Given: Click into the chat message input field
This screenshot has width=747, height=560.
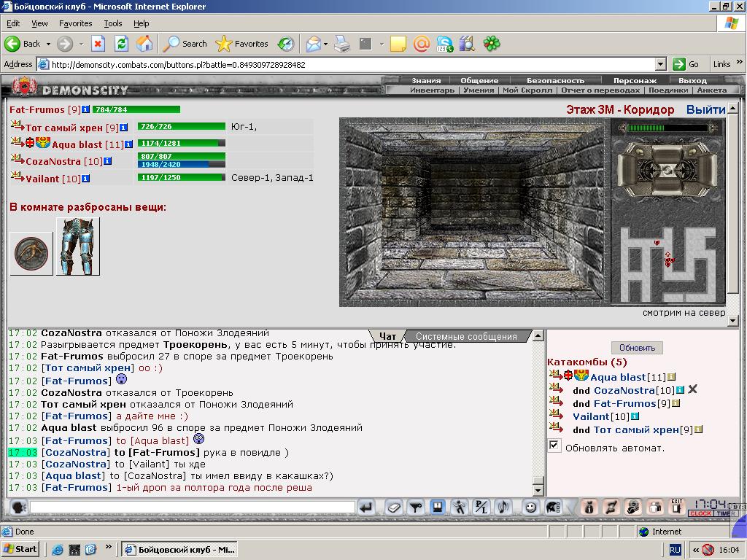Looking at the screenshot, I should pos(192,507).
